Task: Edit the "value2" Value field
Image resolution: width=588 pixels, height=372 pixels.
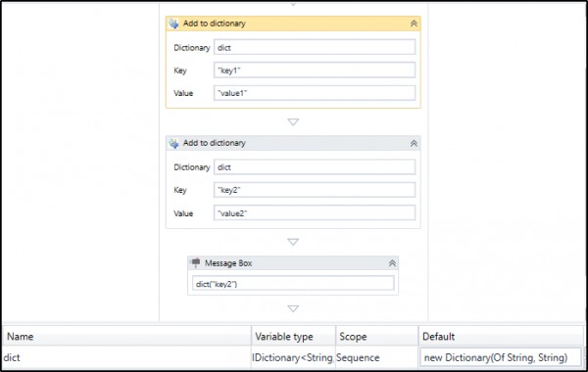Action: [315, 212]
